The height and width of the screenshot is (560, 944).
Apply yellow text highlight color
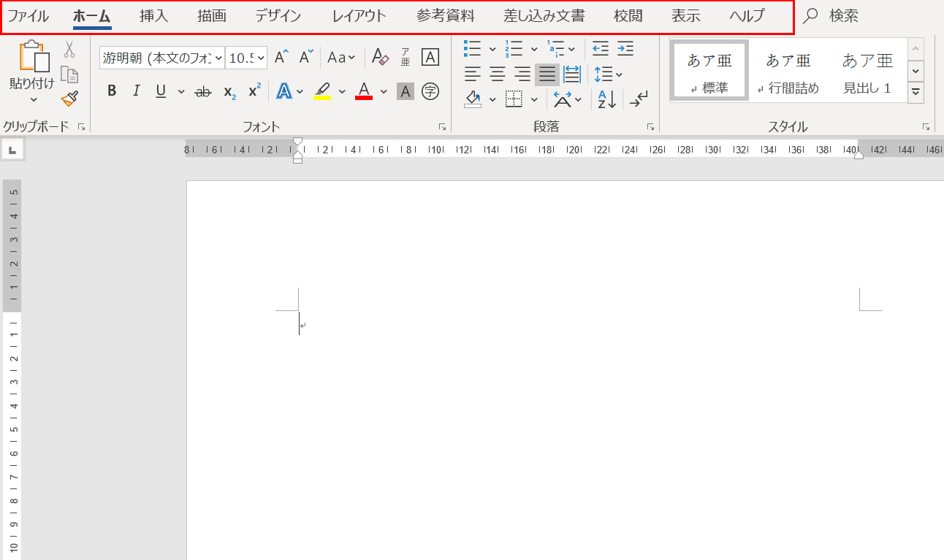click(x=322, y=91)
